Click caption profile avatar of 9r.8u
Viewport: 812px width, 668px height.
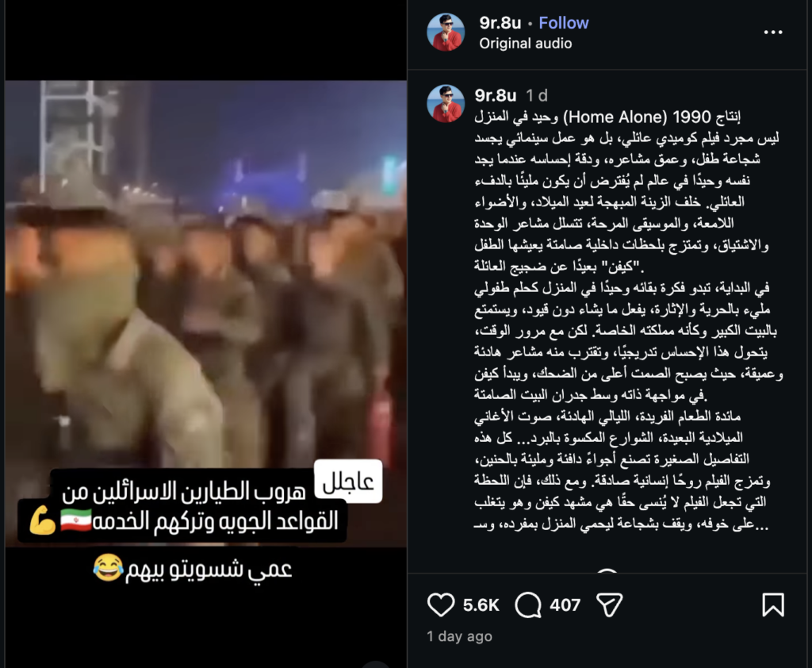pyautogui.click(x=446, y=104)
